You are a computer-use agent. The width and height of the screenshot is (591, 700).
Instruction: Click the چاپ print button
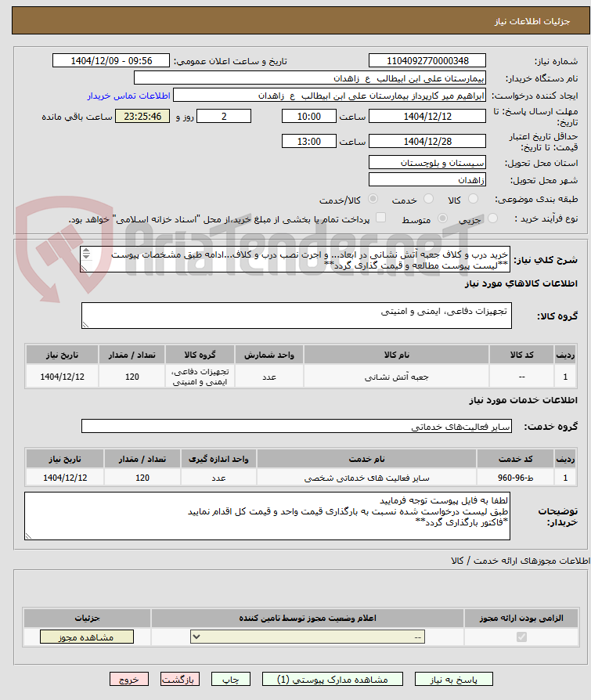tap(230, 679)
